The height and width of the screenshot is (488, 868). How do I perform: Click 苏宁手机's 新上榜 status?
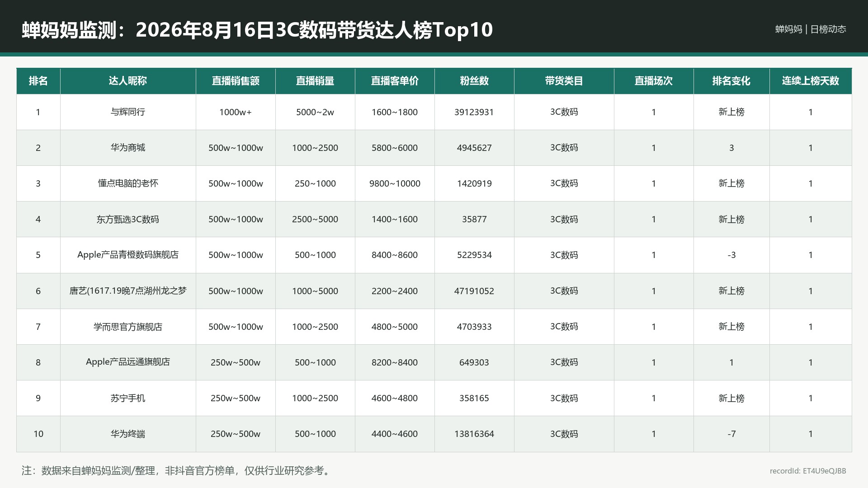pyautogui.click(x=731, y=398)
